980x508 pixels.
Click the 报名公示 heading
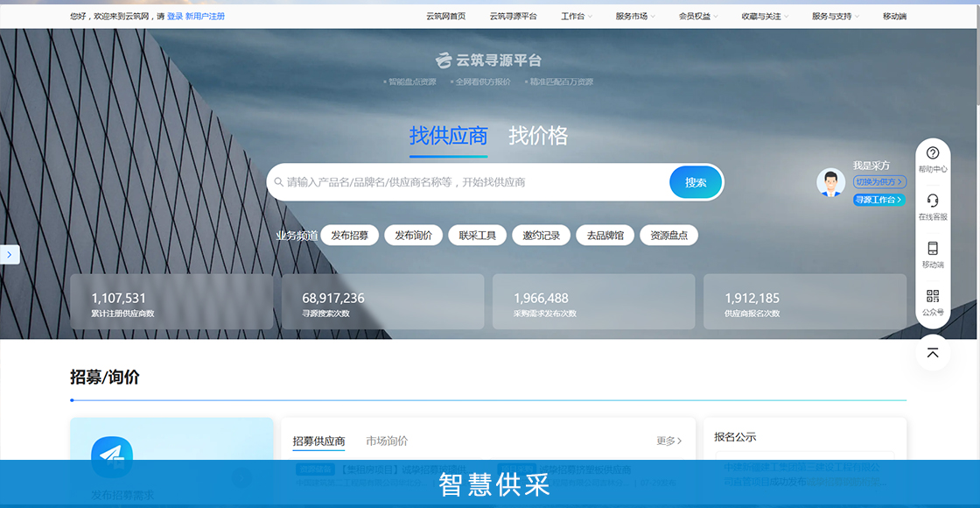tap(735, 437)
